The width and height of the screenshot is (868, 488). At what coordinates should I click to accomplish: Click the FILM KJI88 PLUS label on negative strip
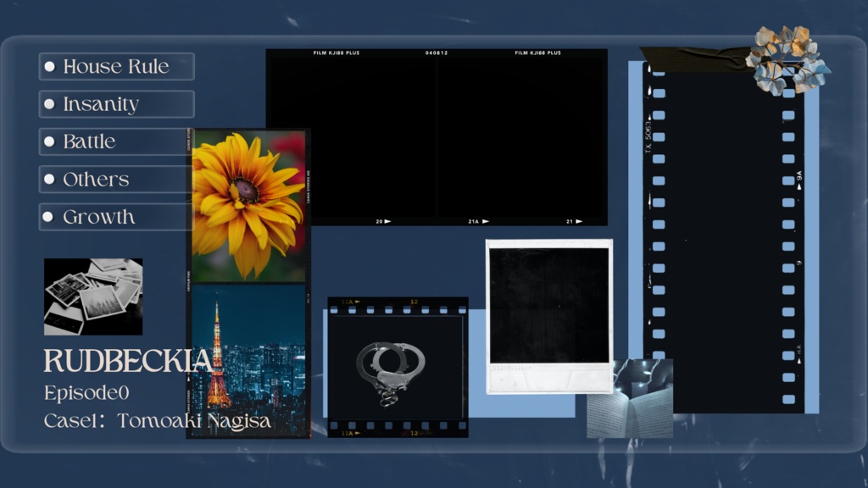click(x=338, y=52)
